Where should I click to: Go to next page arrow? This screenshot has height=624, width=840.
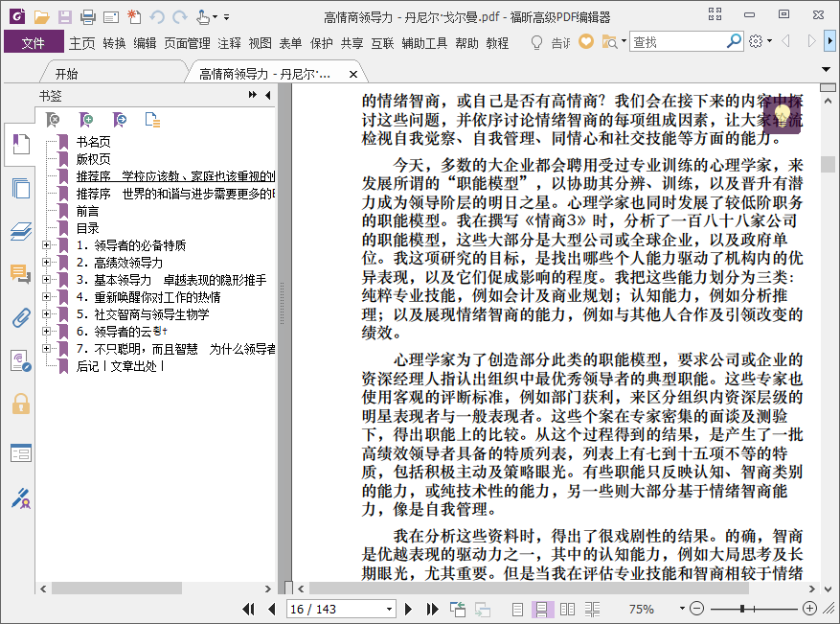click(x=408, y=609)
